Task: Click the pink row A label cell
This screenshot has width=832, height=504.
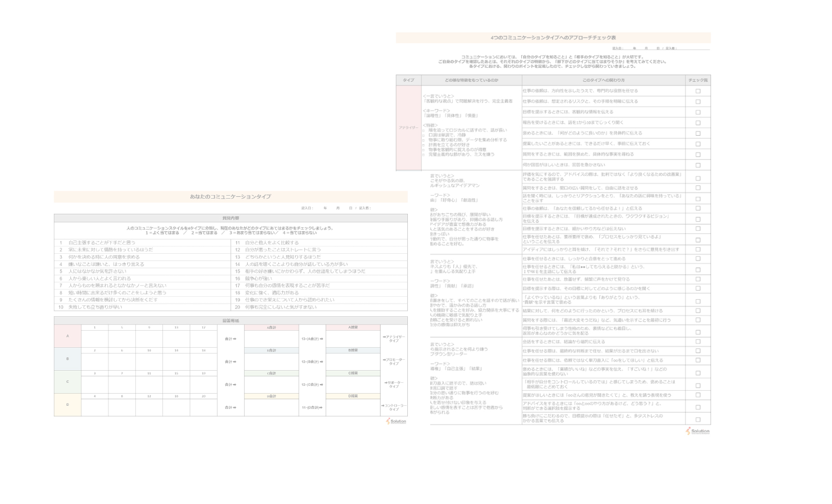Action: 67,336
